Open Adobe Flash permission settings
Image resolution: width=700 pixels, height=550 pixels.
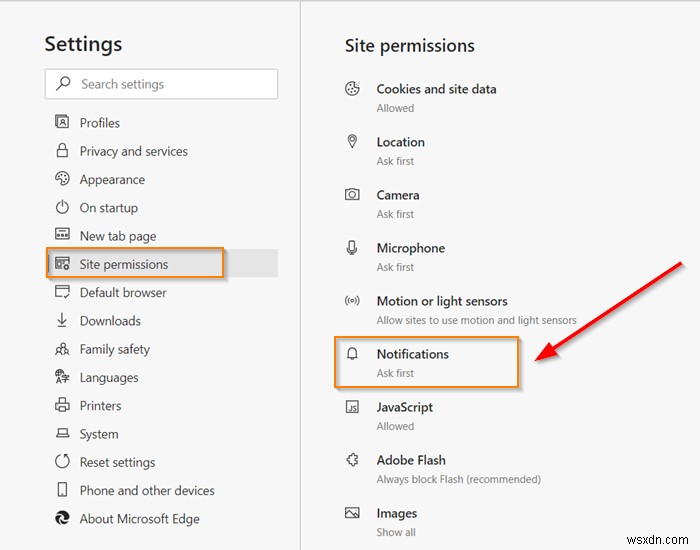pos(411,460)
